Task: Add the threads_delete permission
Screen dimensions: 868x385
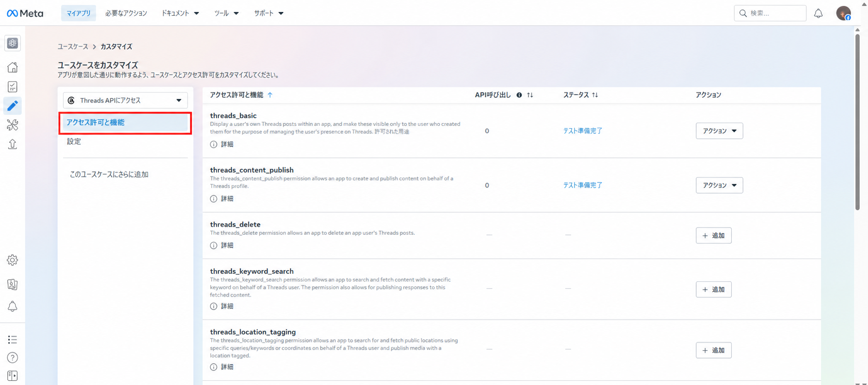Action: (x=714, y=236)
